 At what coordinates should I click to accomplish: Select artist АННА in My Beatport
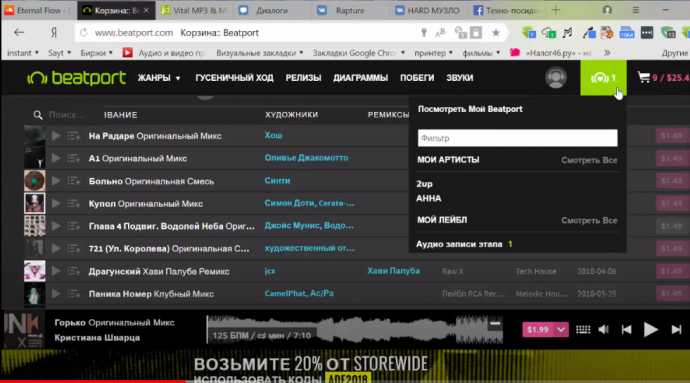(x=429, y=199)
